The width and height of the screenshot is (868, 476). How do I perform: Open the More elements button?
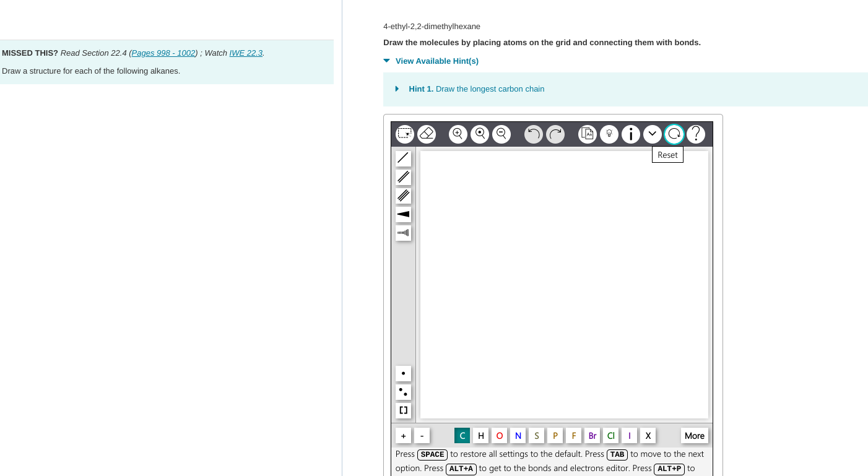coord(694,436)
